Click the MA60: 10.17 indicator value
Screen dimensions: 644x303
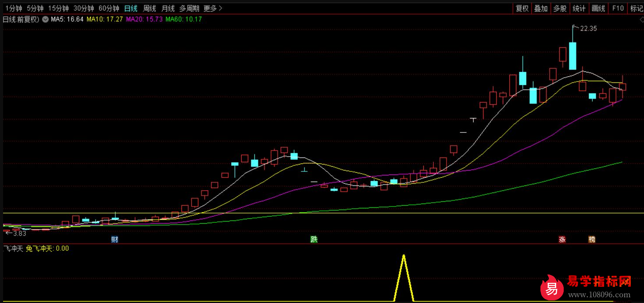click(x=183, y=19)
